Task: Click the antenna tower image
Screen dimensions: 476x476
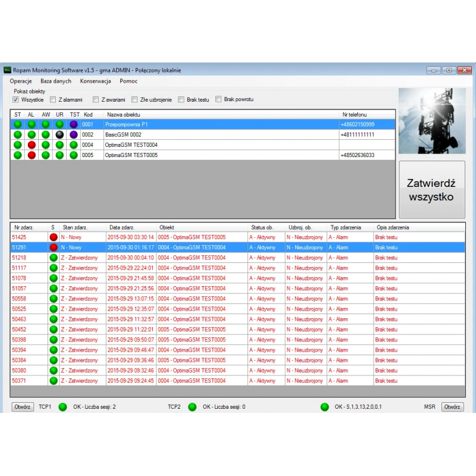Action: pos(431,121)
